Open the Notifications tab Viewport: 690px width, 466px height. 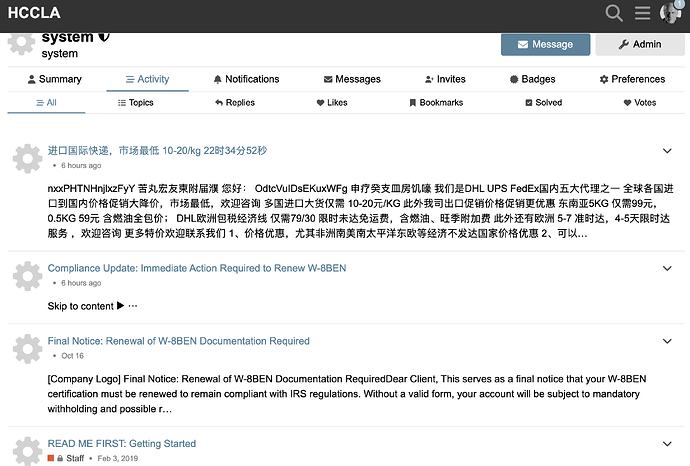(x=246, y=79)
